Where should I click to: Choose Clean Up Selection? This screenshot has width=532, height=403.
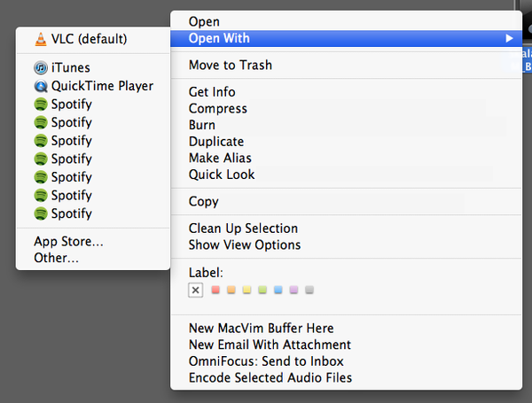pyautogui.click(x=346, y=229)
